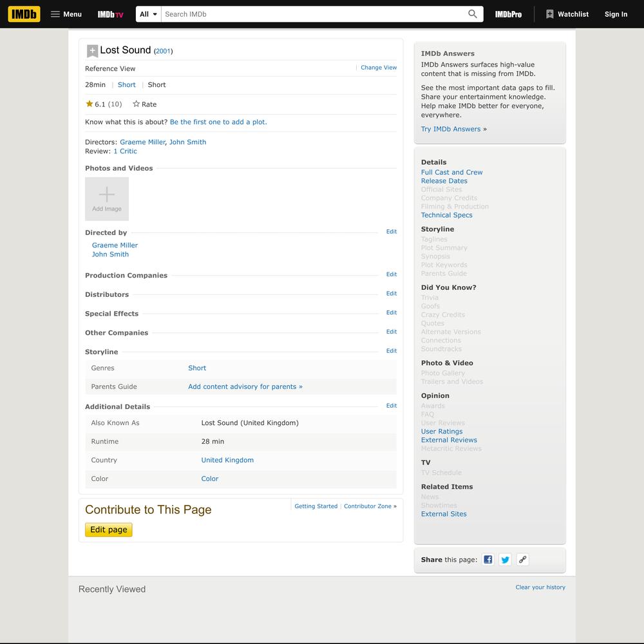The width and height of the screenshot is (644, 644).
Task: Edit the Distributors section
Action: pos(392,293)
